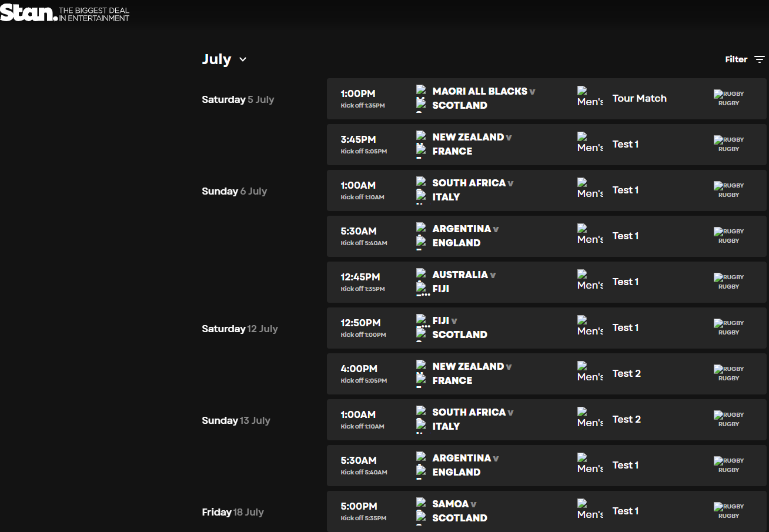This screenshot has height=532, width=769.
Task: Click the Australia flag icon in 12:45PM row
Action: click(421, 274)
